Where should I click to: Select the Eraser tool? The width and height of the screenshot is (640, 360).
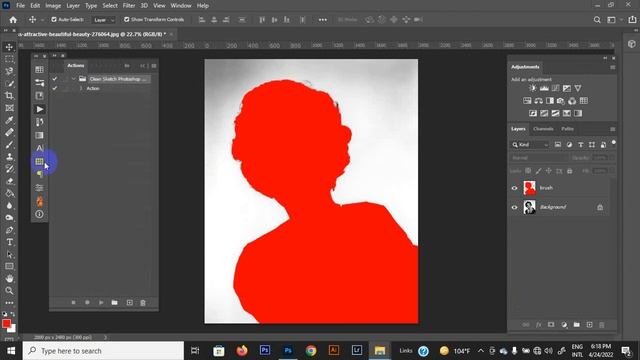pos(9,181)
